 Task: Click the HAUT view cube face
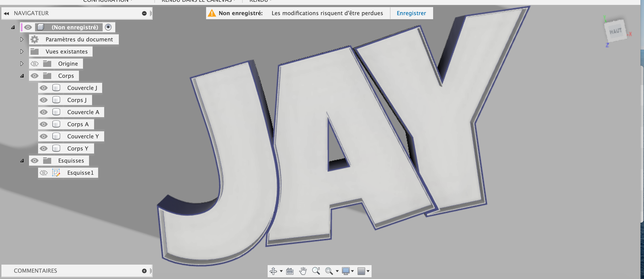(x=615, y=31)
